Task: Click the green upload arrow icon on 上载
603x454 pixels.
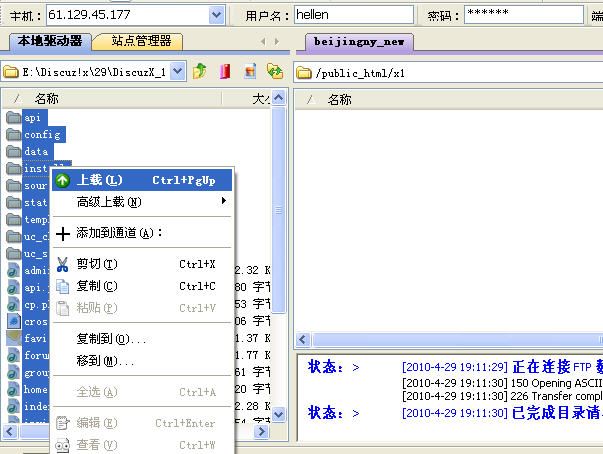Action: click(63, 180)
